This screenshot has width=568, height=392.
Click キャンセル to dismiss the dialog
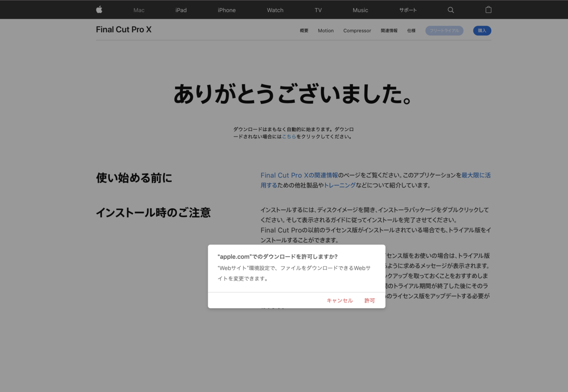(x=339, y=300)
